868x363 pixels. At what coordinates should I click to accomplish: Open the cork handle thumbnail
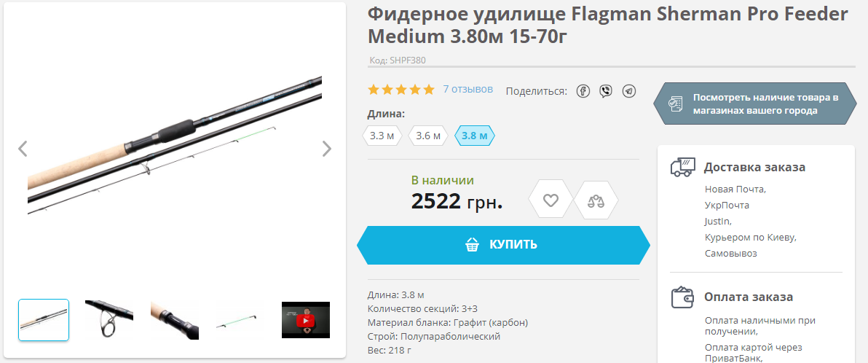pyautogui.click(x=174, y=320)
